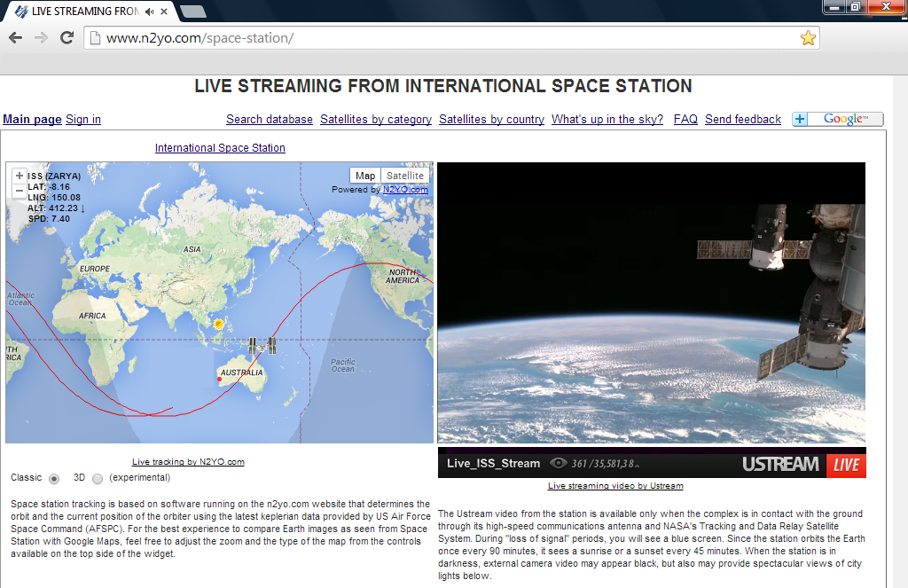Go back with the browser back arrow
This screenshot has height=588, width=908.
click(x=15, y=38)
